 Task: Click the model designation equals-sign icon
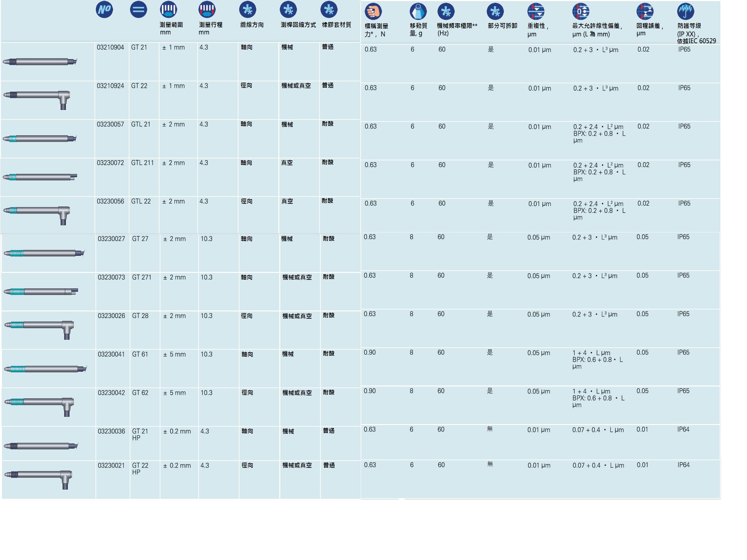point(138,10)
